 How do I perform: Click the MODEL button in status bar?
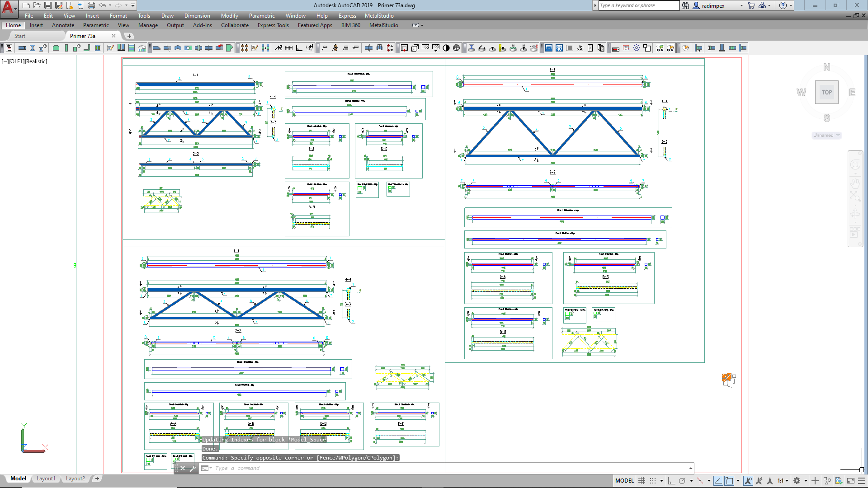point(624,481)
